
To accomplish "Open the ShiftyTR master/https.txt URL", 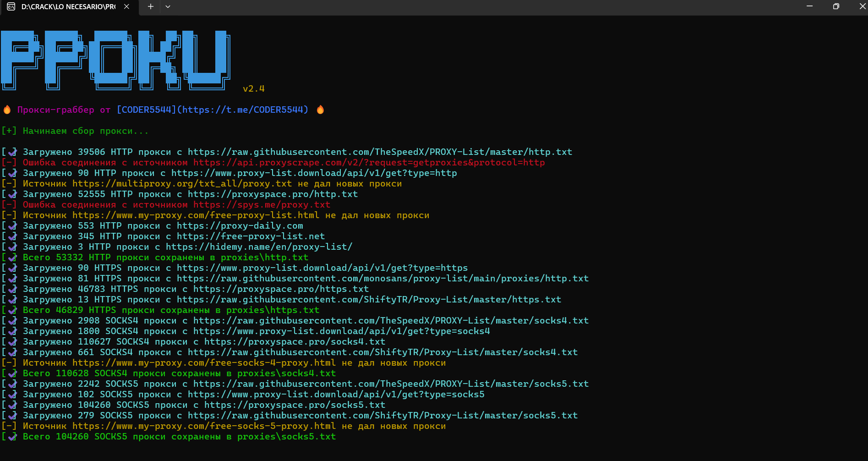I will 369,299.
